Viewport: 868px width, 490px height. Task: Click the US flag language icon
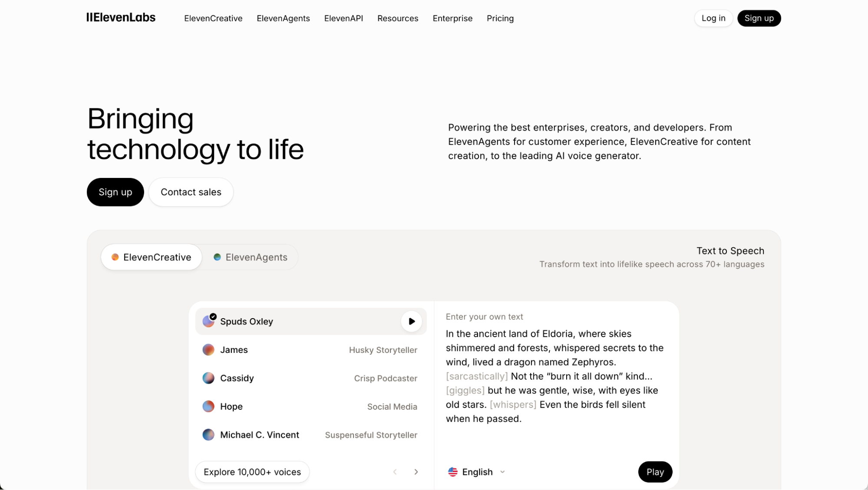tap(452, 472)
